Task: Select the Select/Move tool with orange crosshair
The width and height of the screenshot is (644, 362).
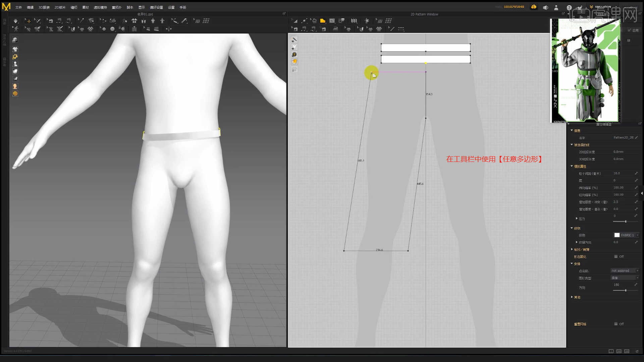Action: (28, 21)
